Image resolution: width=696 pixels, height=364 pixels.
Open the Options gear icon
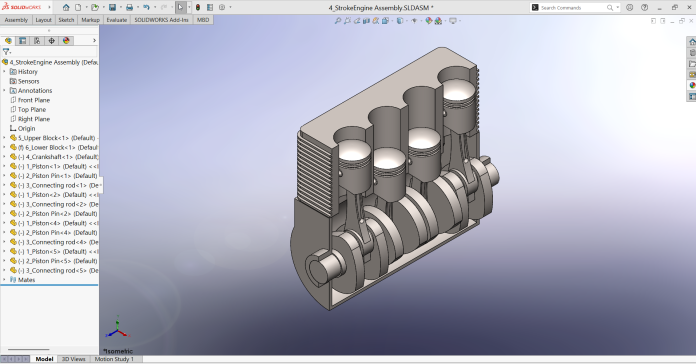[222, 8]
